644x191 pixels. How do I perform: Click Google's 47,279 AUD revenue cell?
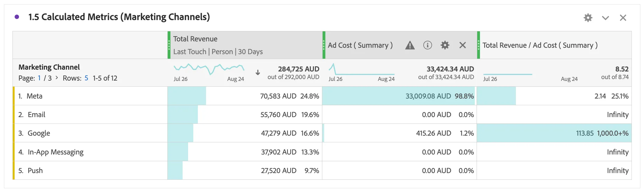click(x=245, y=133)
